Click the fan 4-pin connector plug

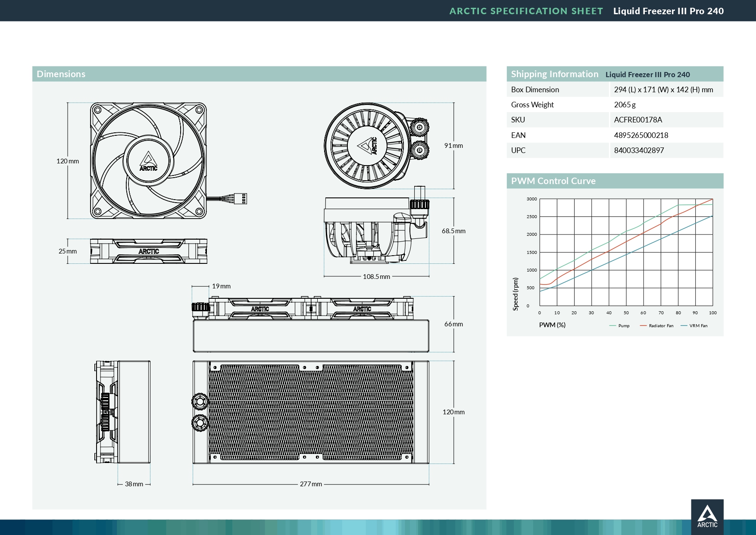[241, 198]
